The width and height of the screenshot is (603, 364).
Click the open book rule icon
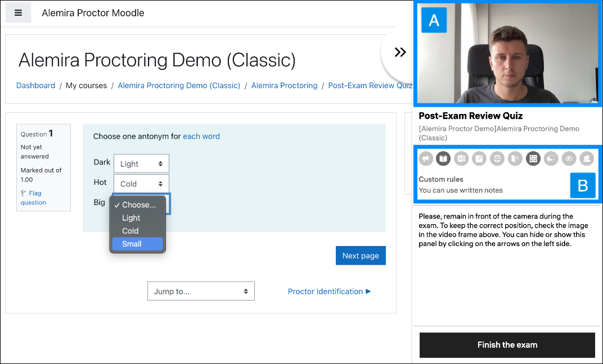444,159
